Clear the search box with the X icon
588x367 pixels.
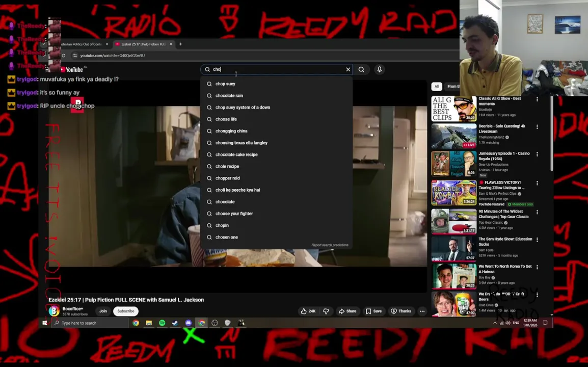pyautogui.click(x=348, y=69)
